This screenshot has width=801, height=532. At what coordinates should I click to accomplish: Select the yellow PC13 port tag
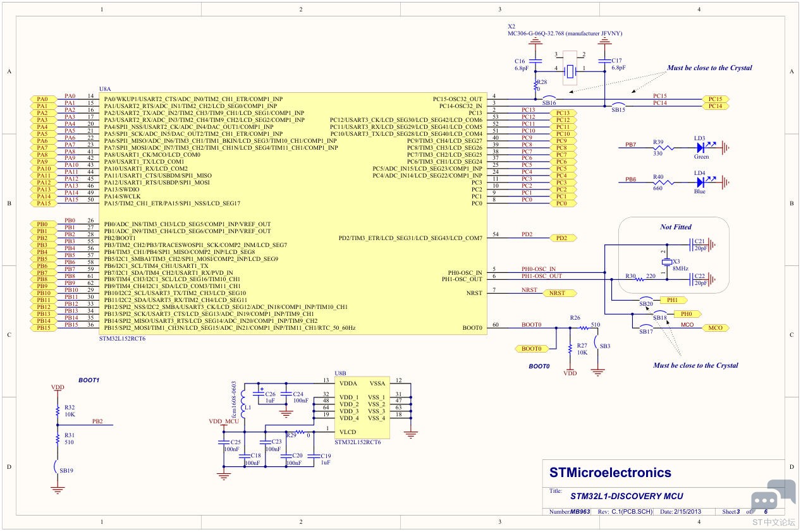[x=563, y=113]
